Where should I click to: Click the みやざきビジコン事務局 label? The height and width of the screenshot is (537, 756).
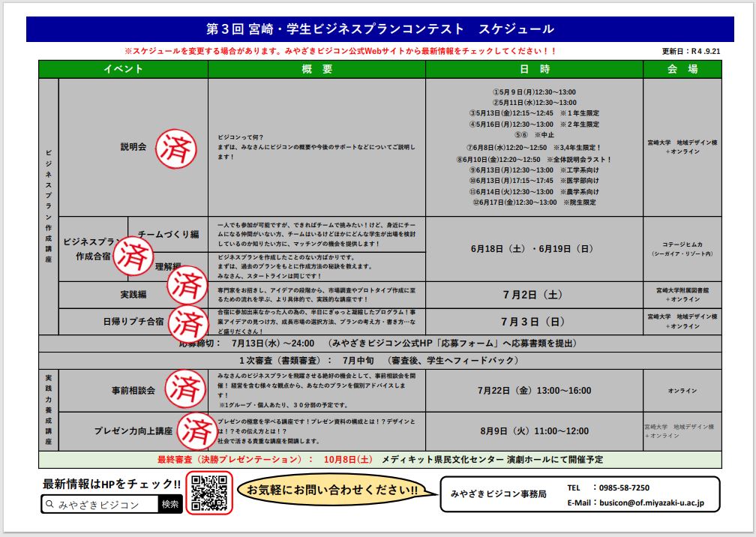pyautogui.click(x=499, y=493)
